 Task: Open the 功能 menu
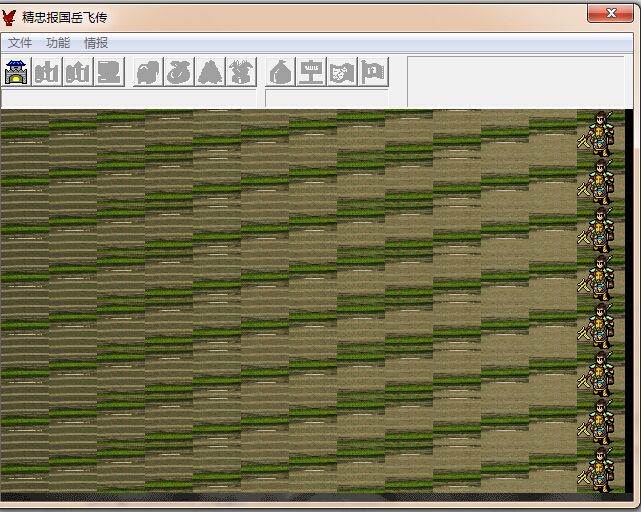point(58,43)
